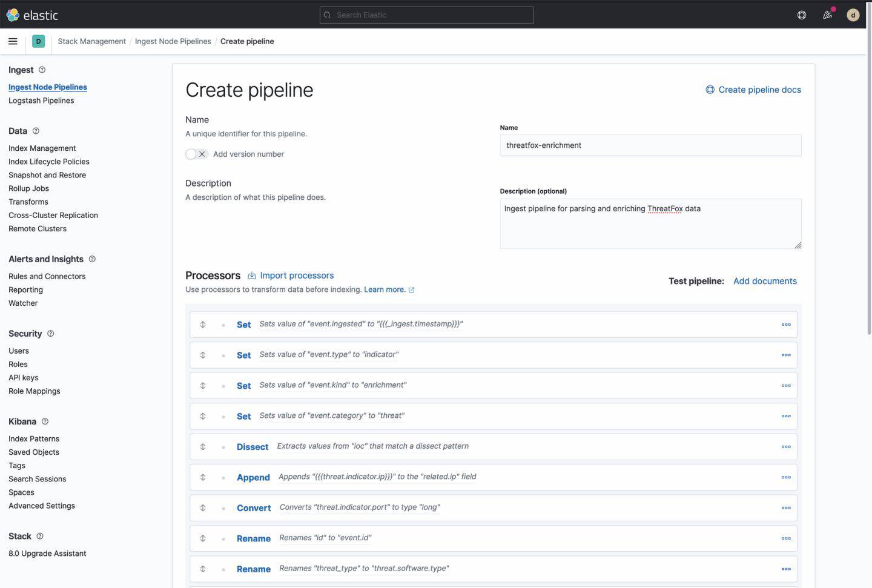Click the question mark beside Ingest heading
The image size is (872, 588).
[x=42, y=70]
